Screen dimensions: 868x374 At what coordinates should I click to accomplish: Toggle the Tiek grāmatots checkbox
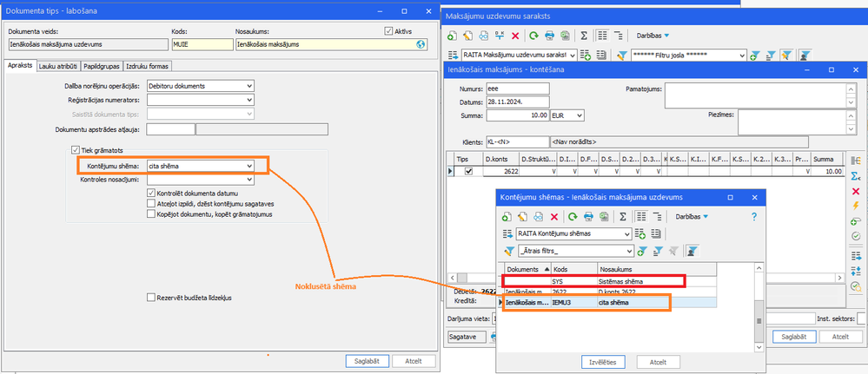click(x=76, y=150)
